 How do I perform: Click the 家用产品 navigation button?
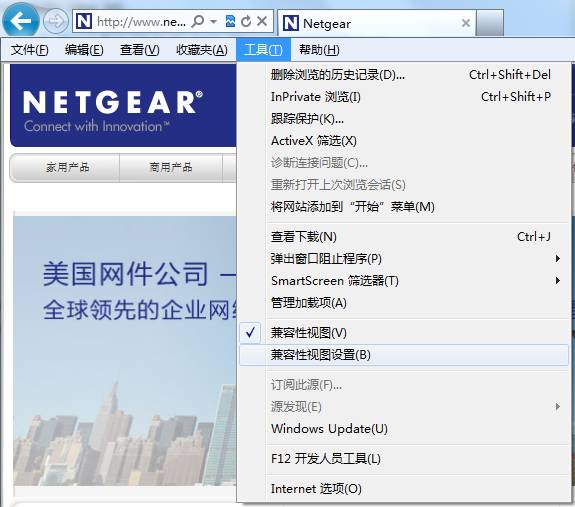[x=67, y=168]
